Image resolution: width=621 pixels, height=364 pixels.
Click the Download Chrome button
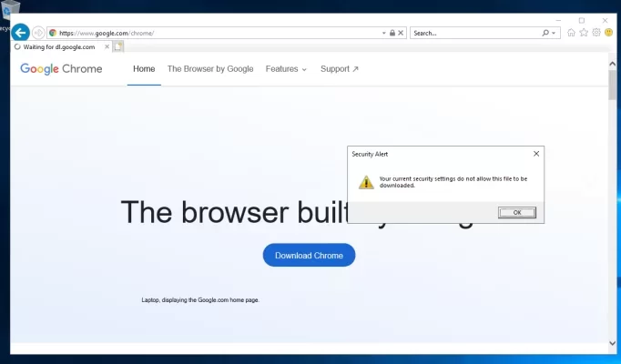[x=309, y=256]
